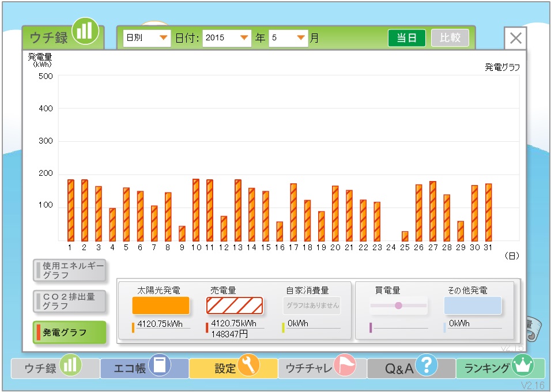Open the ランキング tab
551x392 pixels.
[500, 368]
